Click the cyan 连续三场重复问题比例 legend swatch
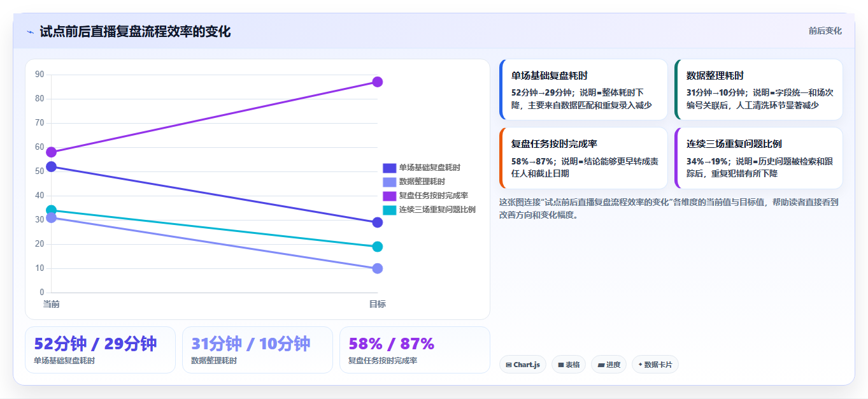Image resolution: width=868 pixels, height=399 pixels. pyautogui.click(x=390, y=210)
